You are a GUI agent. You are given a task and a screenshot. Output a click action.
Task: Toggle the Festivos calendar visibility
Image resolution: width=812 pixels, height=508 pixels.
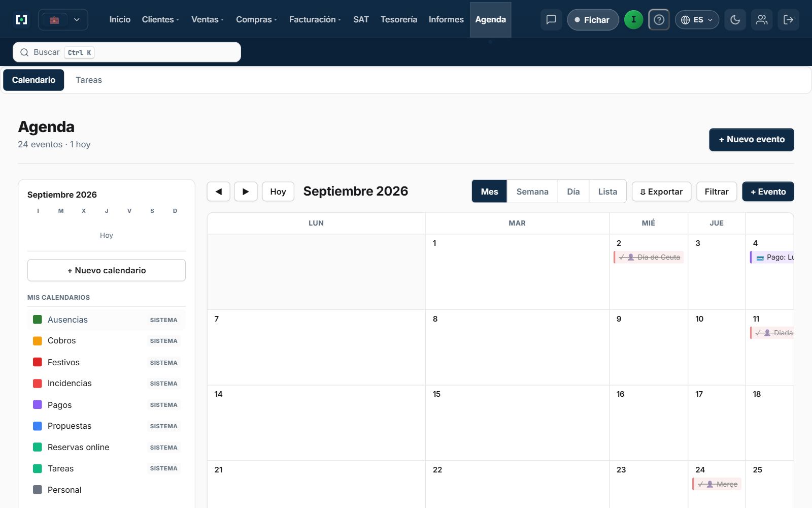tap(37, 362)
